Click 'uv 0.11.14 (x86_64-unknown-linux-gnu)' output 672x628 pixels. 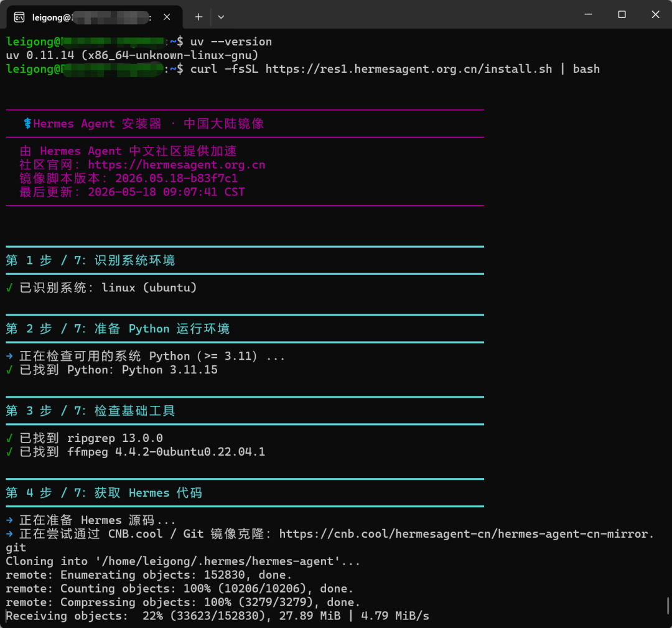(x=132, y=55)
